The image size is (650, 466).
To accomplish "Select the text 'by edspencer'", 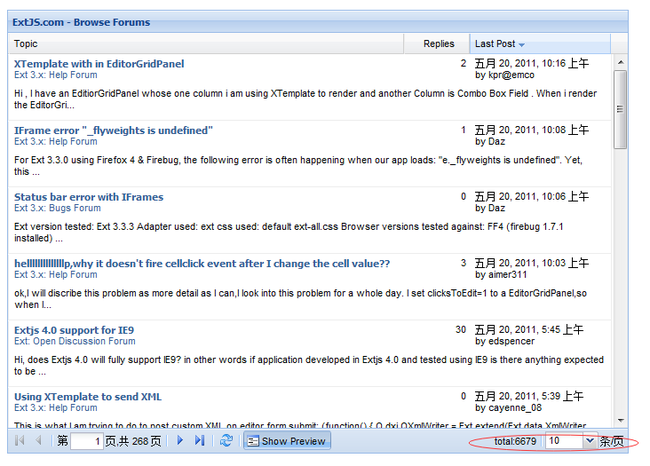I will point(504,341).
